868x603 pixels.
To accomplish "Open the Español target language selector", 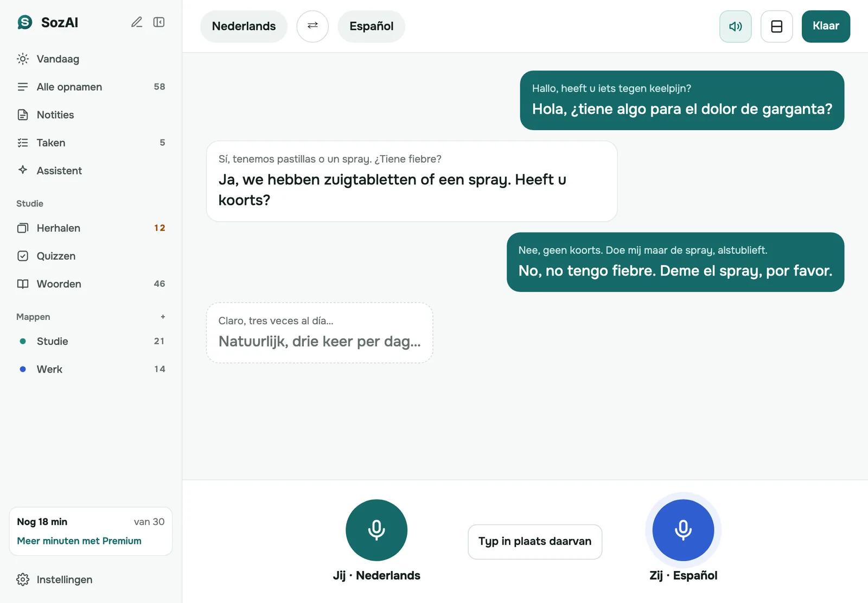I will click(371, 26).
